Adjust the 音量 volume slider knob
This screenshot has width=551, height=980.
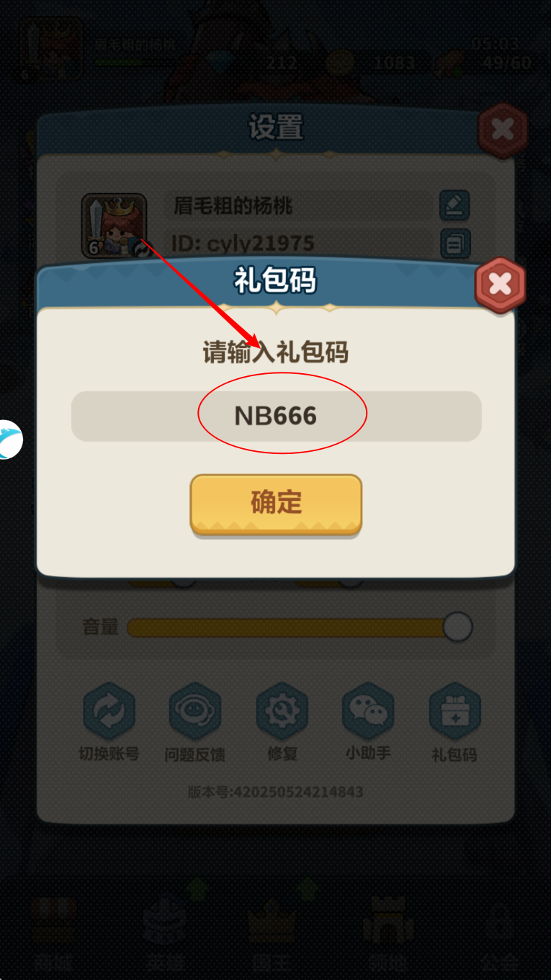tap(457, 627)
